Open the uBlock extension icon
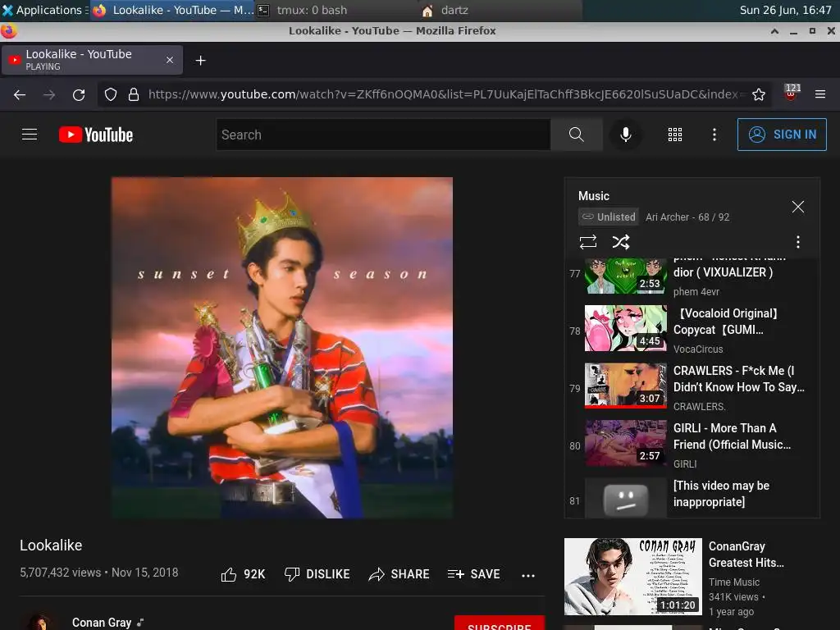The image size is (840, 630). 792,93
